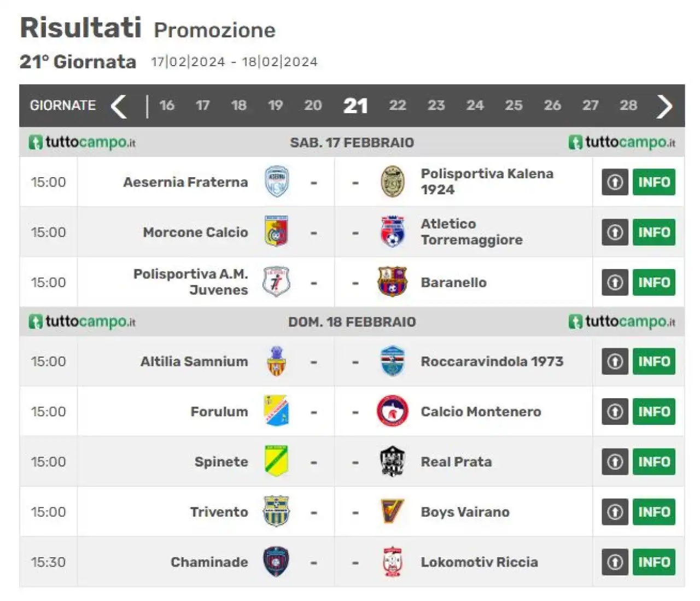Open Atletico Torremaggiore team crest
This screenshot has width=700, height=601.
(x=392, y=232)
